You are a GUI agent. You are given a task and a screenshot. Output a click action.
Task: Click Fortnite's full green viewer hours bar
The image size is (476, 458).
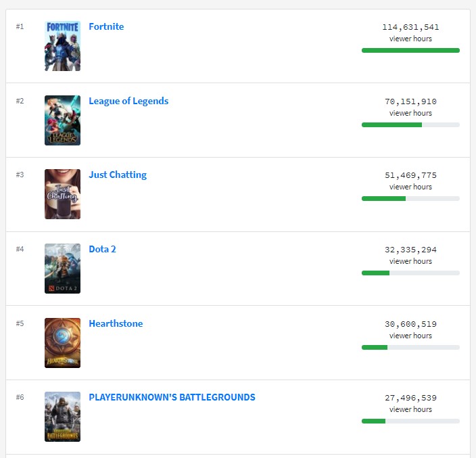tap(410, 51)
